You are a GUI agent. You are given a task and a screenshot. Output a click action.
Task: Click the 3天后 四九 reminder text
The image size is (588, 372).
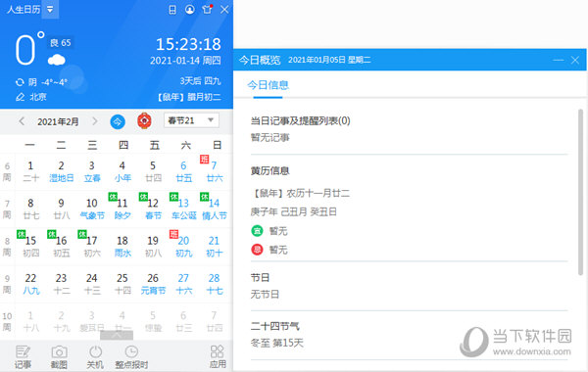click(200, 80)
